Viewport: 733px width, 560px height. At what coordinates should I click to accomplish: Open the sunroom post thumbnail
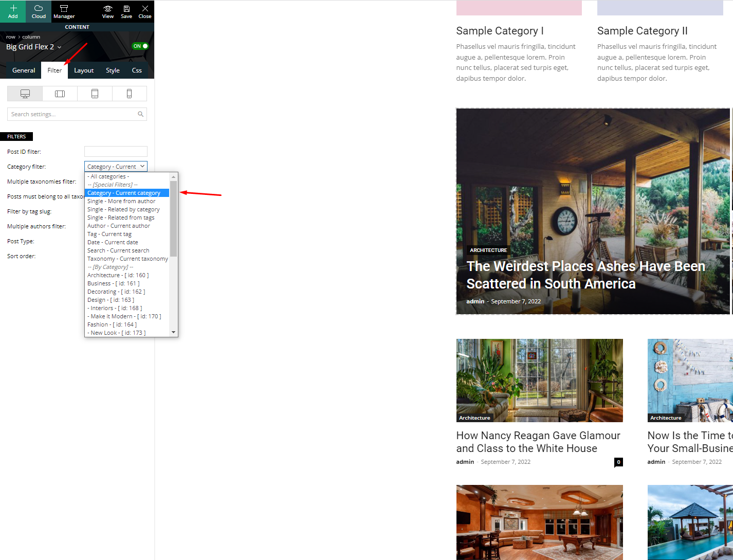pos(539,380)
